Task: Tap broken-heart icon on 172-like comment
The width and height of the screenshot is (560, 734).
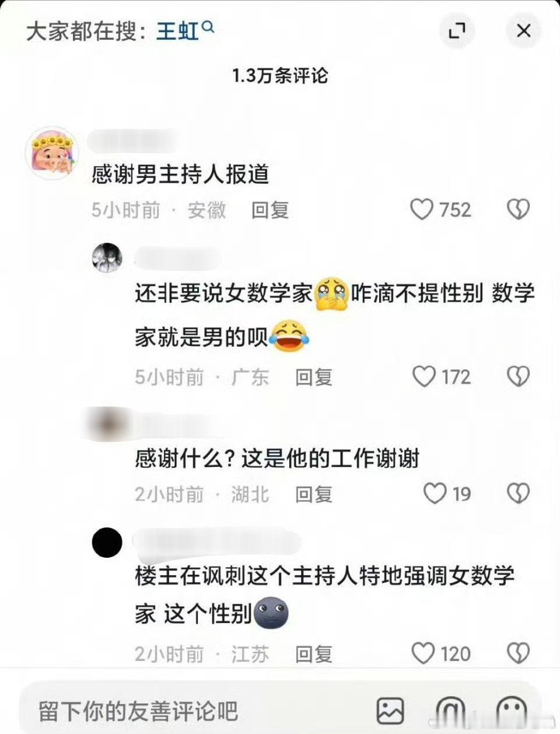Action: click(518, 376)
